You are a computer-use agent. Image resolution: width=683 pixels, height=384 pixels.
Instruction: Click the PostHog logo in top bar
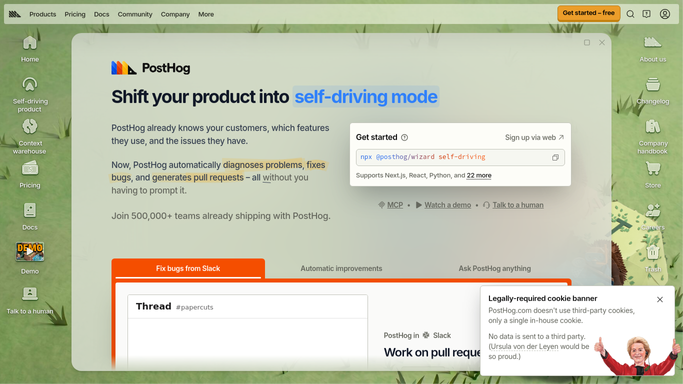(15, 14)
